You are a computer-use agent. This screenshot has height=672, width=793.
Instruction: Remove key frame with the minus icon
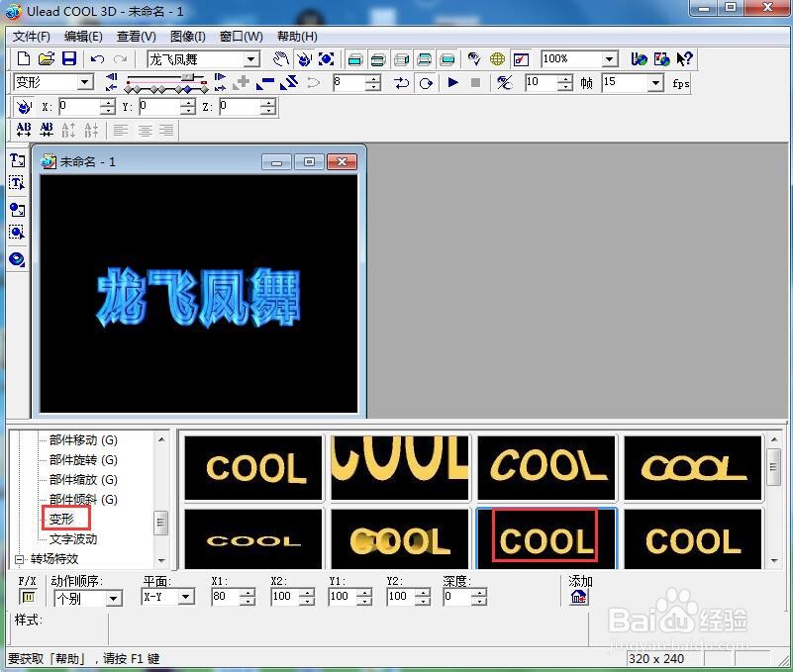pos(265,82)
